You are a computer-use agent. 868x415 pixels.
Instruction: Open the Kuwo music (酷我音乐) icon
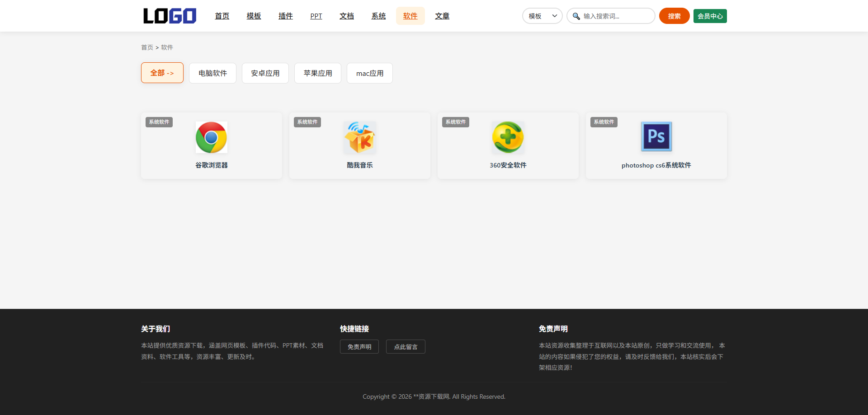[x=360, y=137]
